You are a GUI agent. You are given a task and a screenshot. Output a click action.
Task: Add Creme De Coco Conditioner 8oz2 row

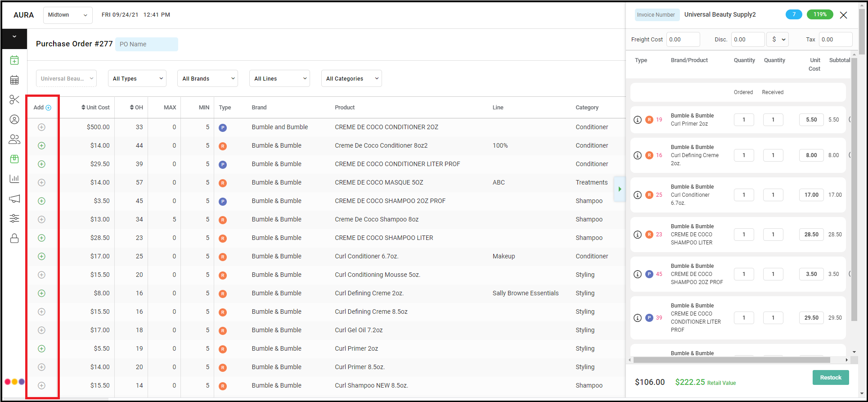tap(41, 146)
